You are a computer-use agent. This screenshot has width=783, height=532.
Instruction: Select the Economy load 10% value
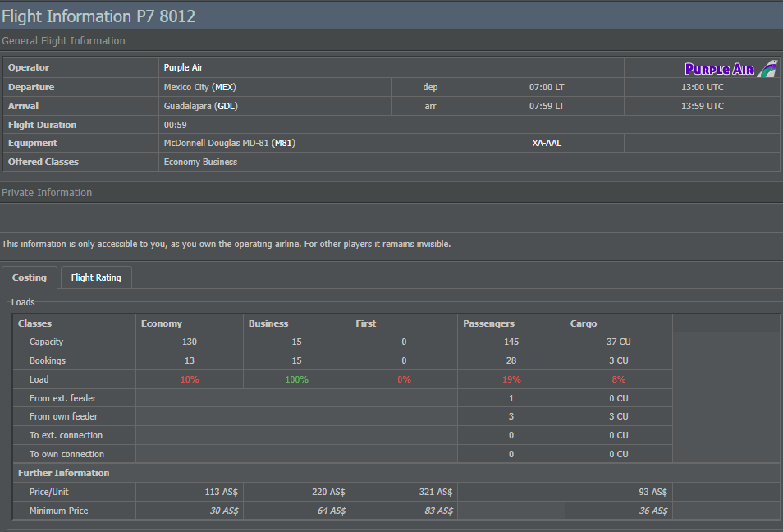pyautogui.click(x=190, y=379)
